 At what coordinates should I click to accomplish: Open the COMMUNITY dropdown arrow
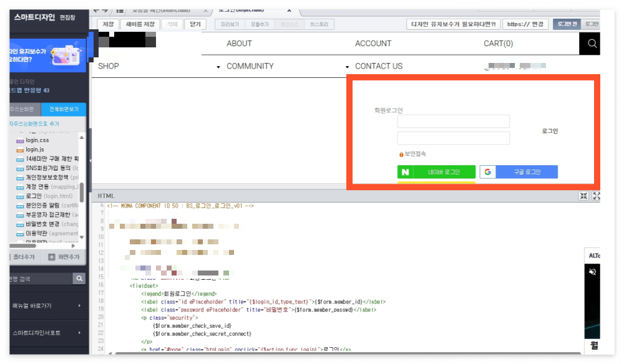pyautogui.click(x=347, y=67)
